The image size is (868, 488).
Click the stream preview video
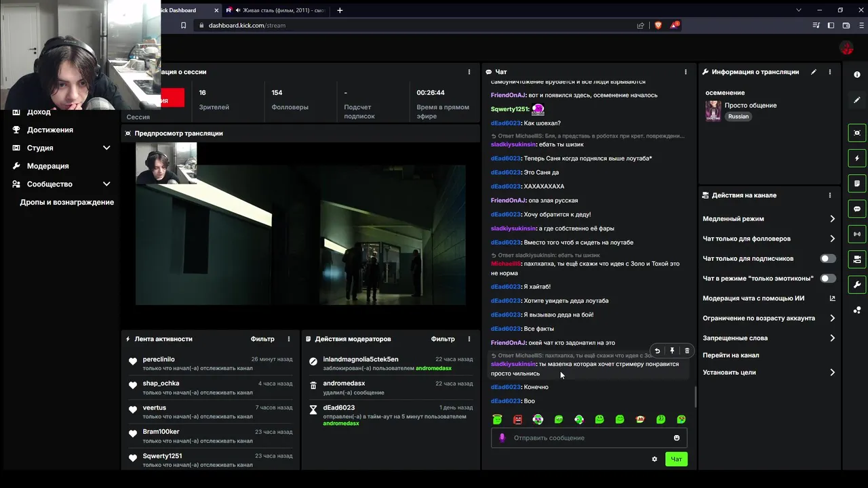300,224
